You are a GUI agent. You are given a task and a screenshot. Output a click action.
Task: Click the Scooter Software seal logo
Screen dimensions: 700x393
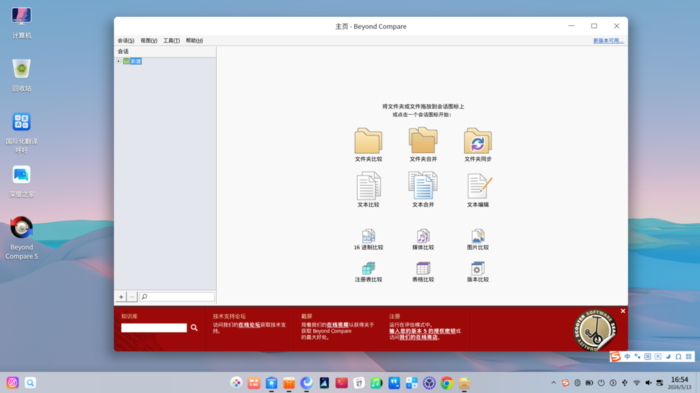pyautogui.click(x=595, y=330)
